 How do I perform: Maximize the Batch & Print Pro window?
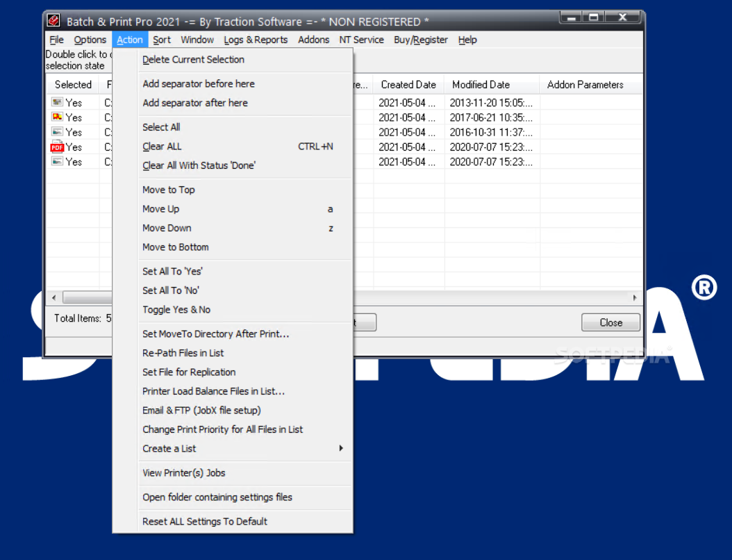click(x=593, y=17)
